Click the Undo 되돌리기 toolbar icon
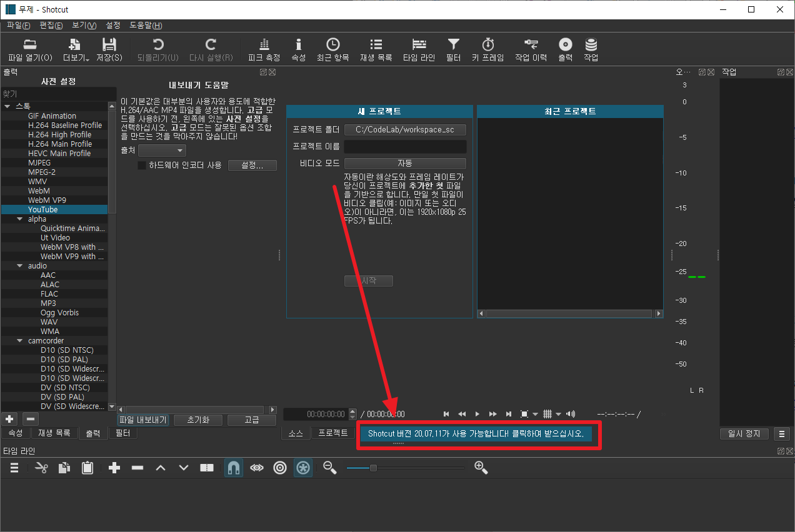This screenshot has width=795, height=532. [157, 44]
